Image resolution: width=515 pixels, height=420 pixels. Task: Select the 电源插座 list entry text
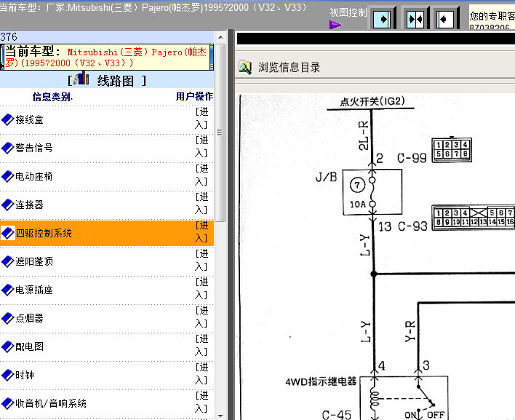click(x=34, y=290)
